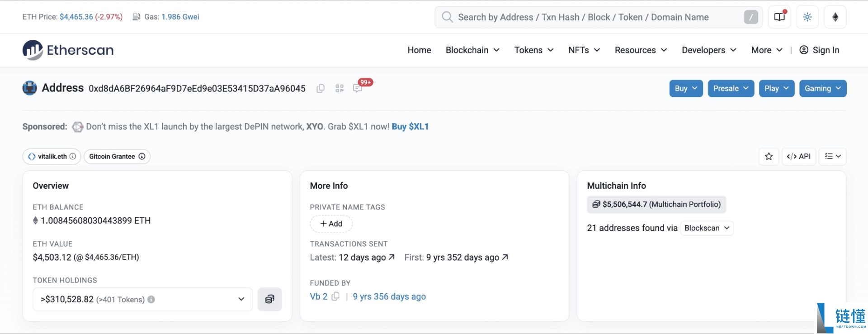Expand the token holdings dropdown

tap(142, 299)
